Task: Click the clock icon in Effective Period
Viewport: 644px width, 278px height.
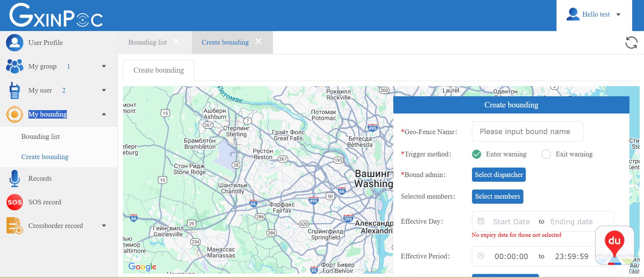Action: (481, 256)
